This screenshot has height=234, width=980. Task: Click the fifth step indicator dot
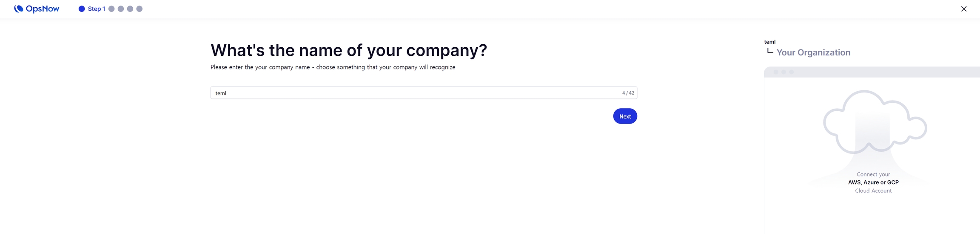tap(140, 9)
